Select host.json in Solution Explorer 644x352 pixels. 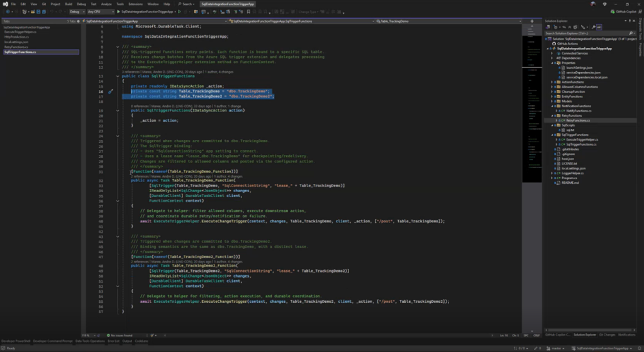click(568, 159)
